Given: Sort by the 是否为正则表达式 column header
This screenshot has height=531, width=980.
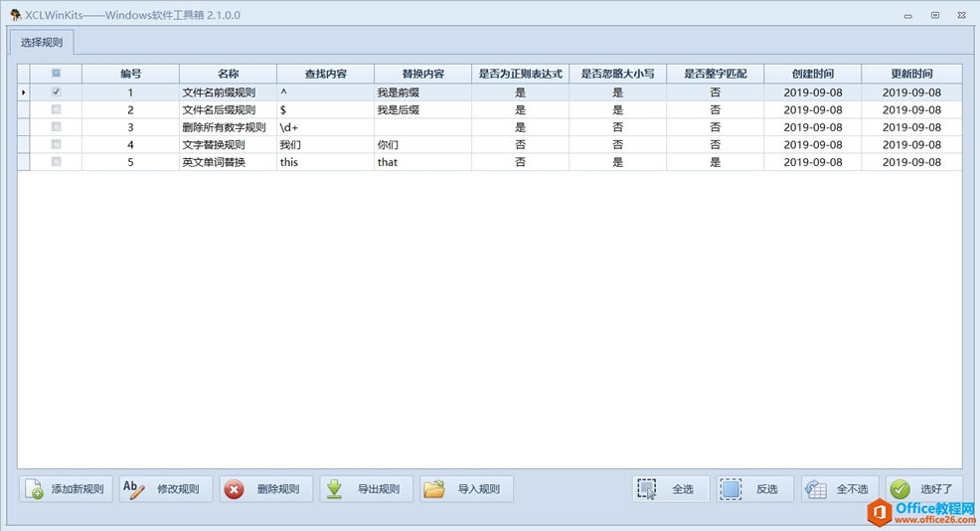Looking at the screenshot, I should [521, 74].
